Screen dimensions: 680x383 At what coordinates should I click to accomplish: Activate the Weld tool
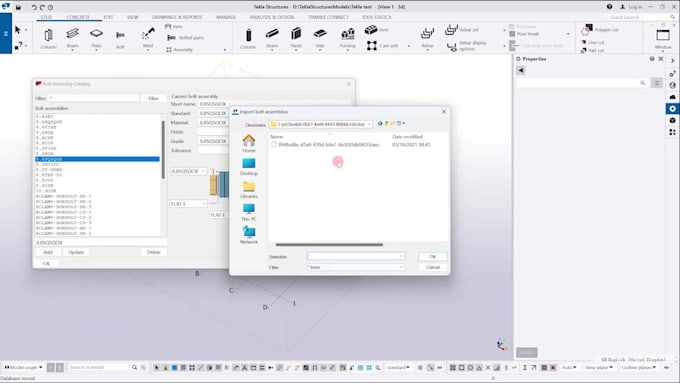[x=148, y=38]
